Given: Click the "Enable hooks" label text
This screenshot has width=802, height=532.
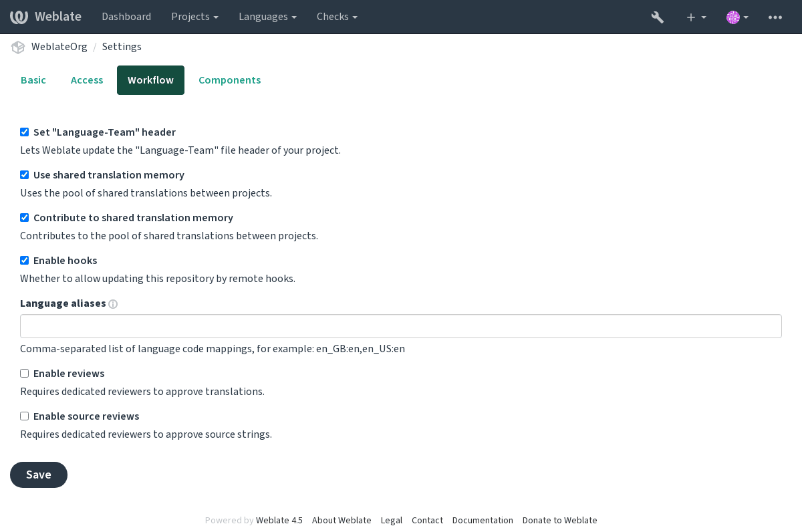Looking at the screenshot, I should (x=65, y=261).
